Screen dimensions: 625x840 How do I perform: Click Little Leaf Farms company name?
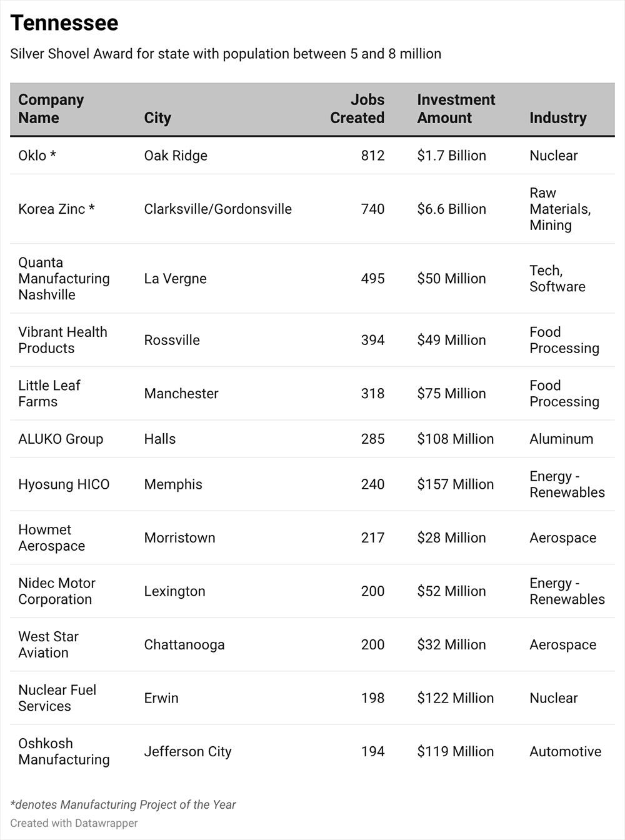[x=49, y=394]
